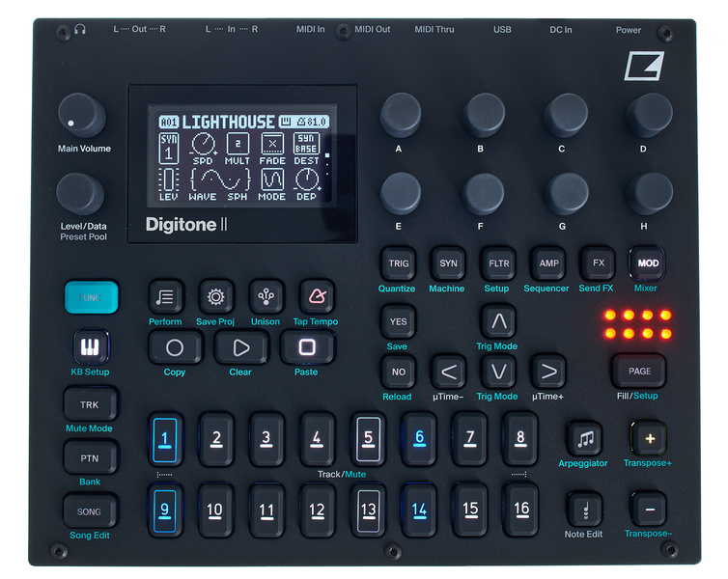Open Song Edit with the SONG button
The width and height of the screenshot is (728, 579).
(x=90, y=511)
